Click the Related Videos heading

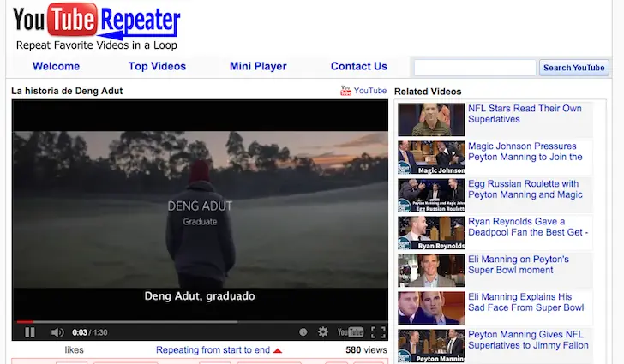point(428,92)
